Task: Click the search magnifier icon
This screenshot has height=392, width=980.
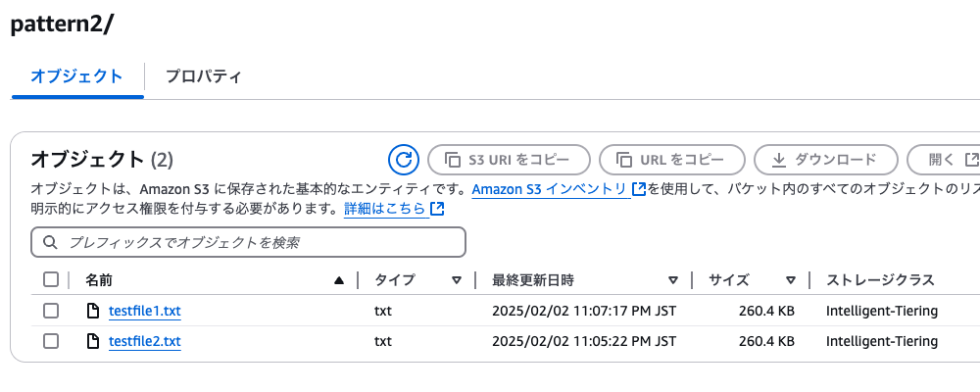Action: 51,243
